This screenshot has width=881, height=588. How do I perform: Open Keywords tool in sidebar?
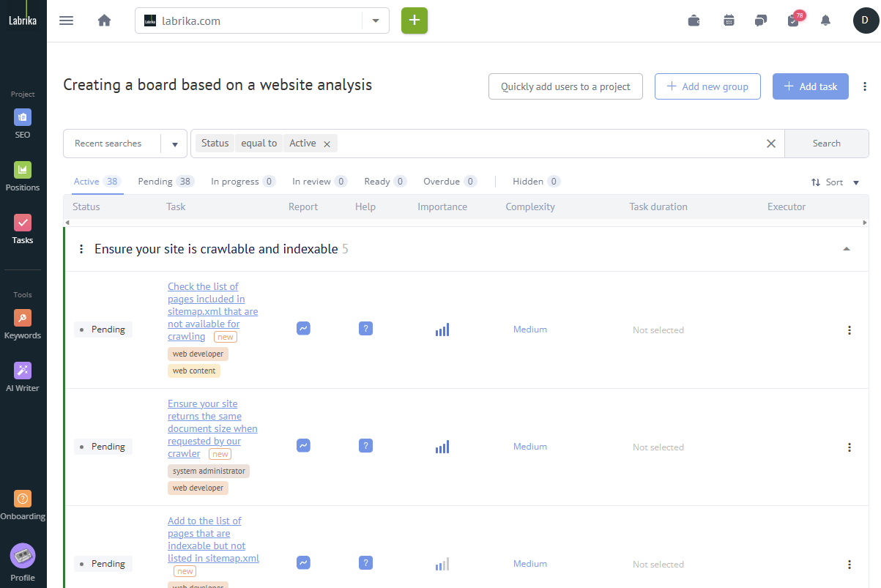(23, 324)
